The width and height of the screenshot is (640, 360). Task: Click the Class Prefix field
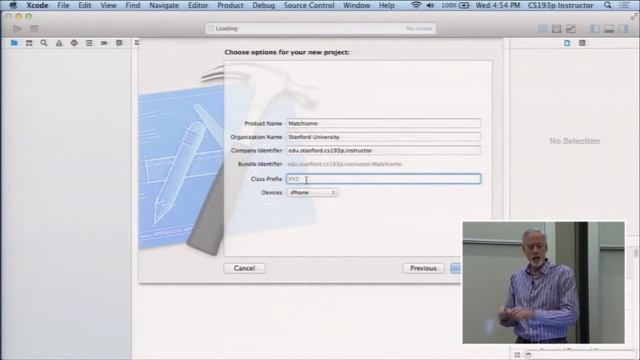(x=383, y=179)
